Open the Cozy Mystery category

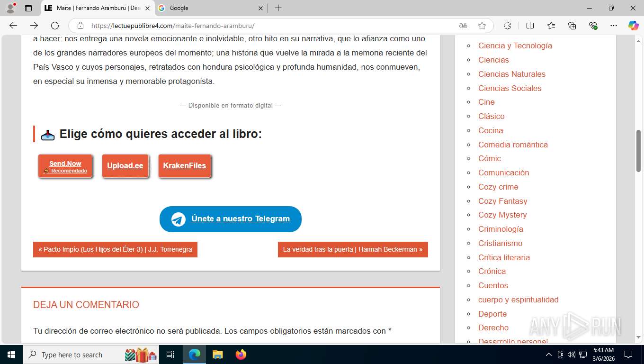coord(502,215)
